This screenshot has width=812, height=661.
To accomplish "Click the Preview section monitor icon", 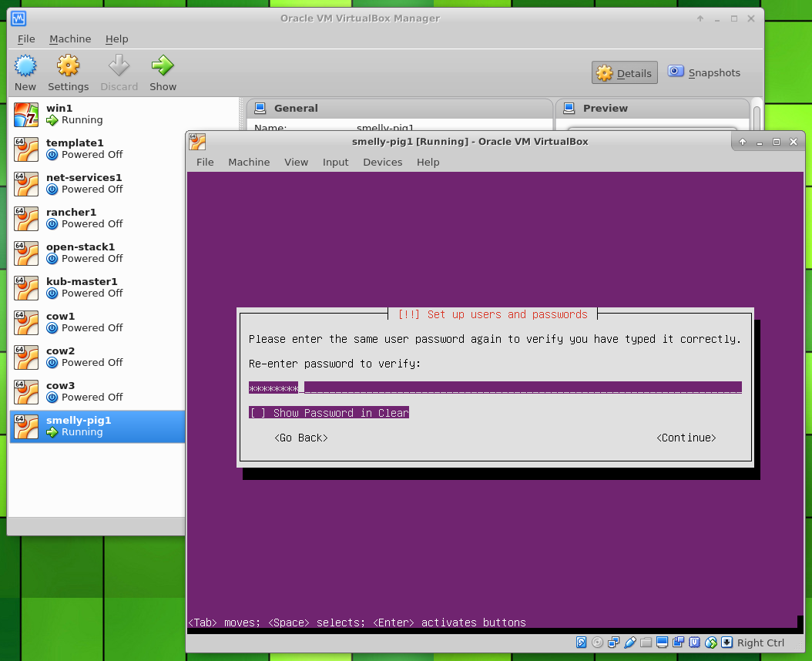I will [569, 108].
